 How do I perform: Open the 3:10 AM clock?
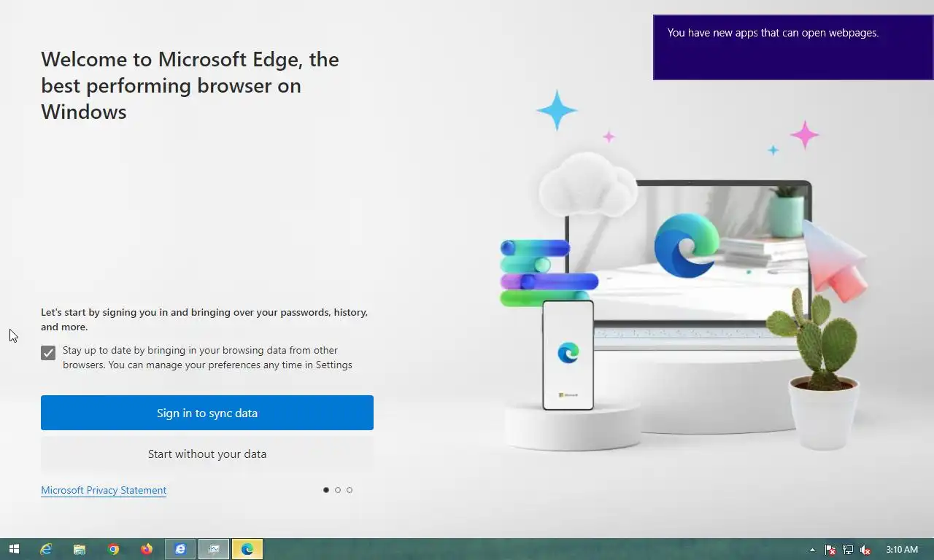click(902, 550)
